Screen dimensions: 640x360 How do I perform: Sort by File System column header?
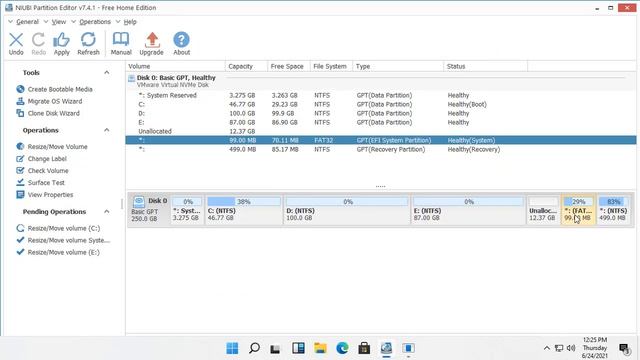[331, 66]
